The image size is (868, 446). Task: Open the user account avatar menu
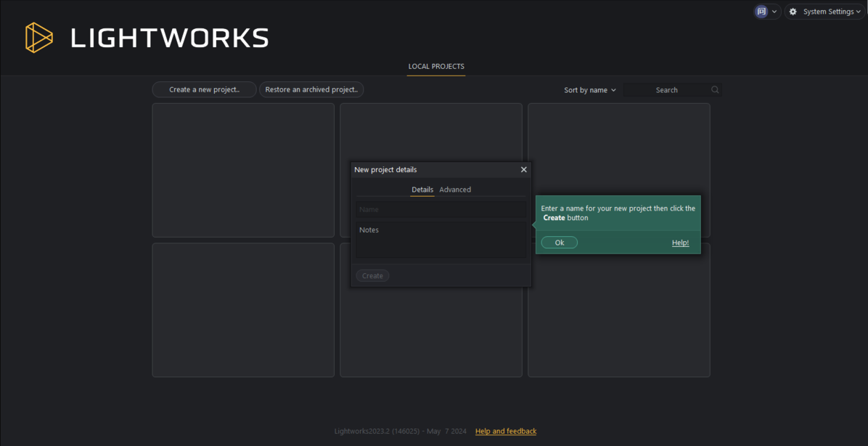tap(767, 12)
